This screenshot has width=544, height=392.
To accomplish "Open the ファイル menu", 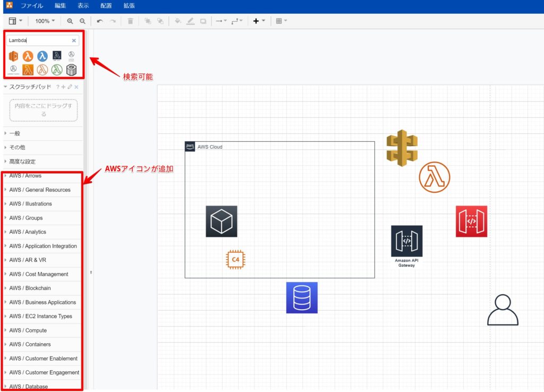I will 32,5.
